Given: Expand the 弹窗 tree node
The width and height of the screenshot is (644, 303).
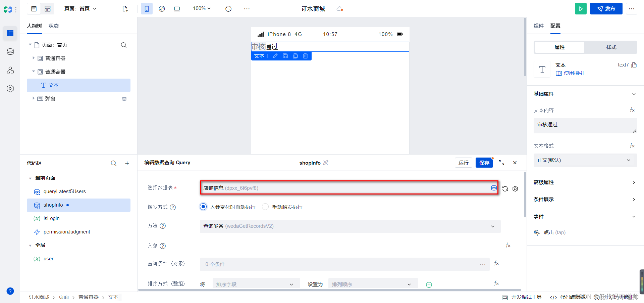Looking at the screenshot, I should 34,98.
